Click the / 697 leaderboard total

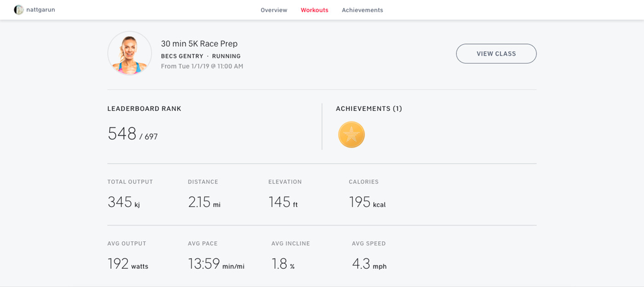click(x=149, y=136)
